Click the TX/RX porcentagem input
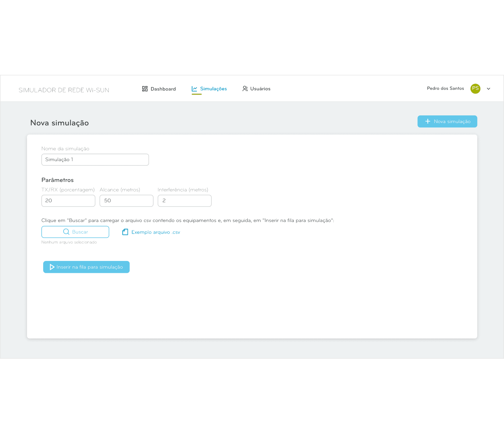 tap(68, 201)
